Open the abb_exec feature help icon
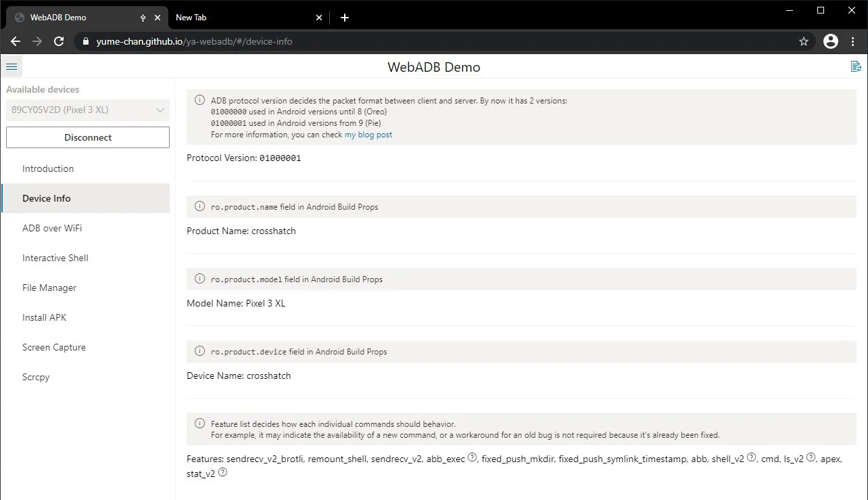Screen dimensions: 868x500 tap(473, 457)
